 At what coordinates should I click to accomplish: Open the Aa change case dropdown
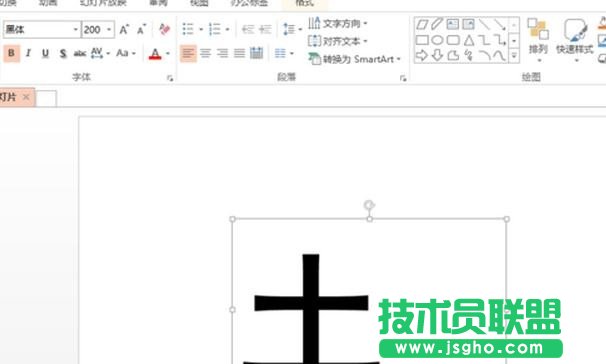coord(126,53)
